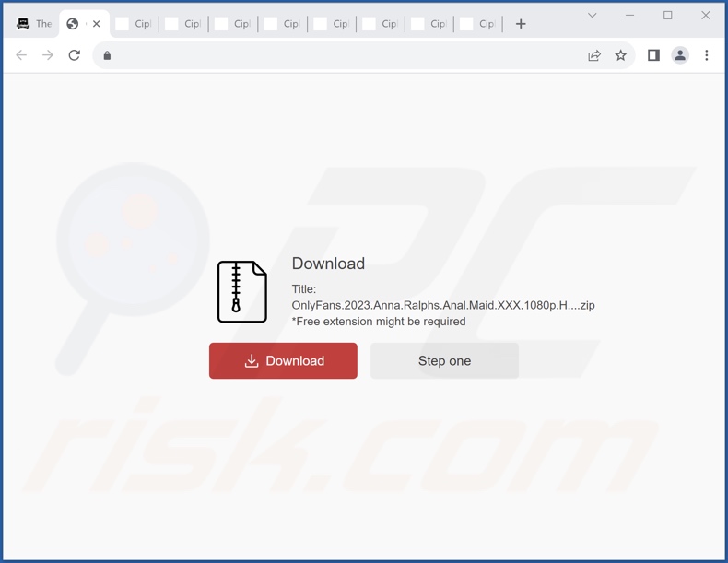This screenshot has height=563, width=728.
Task: Open the user profile icon
Action: tap(680, 55)
